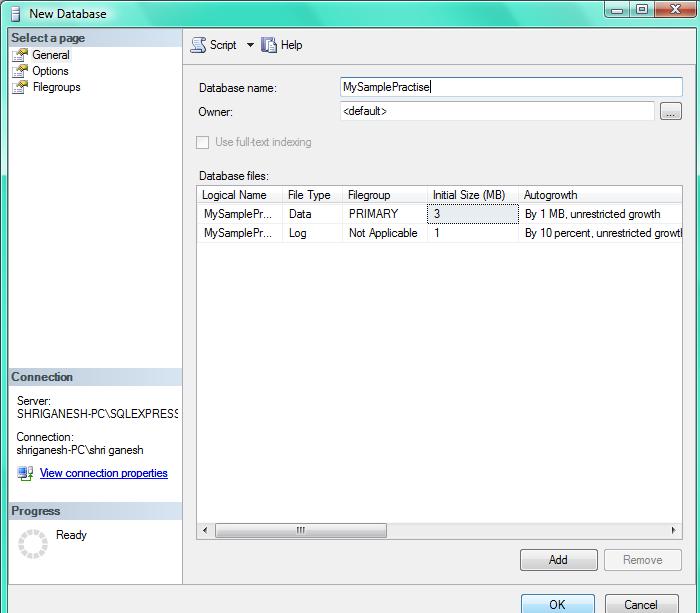700x613 pixels.
Task: Click the Filegroup column header
Action: coord(384,195)
